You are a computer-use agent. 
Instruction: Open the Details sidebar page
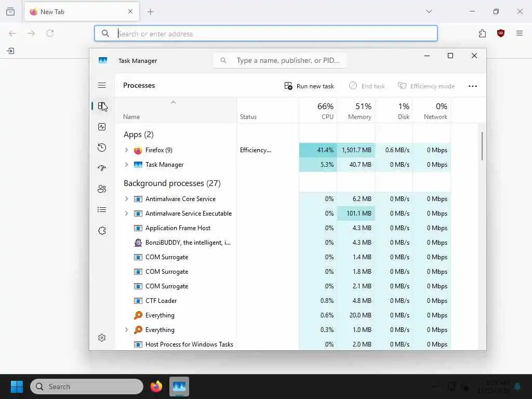pyautogui.click(x=102, y=210)
